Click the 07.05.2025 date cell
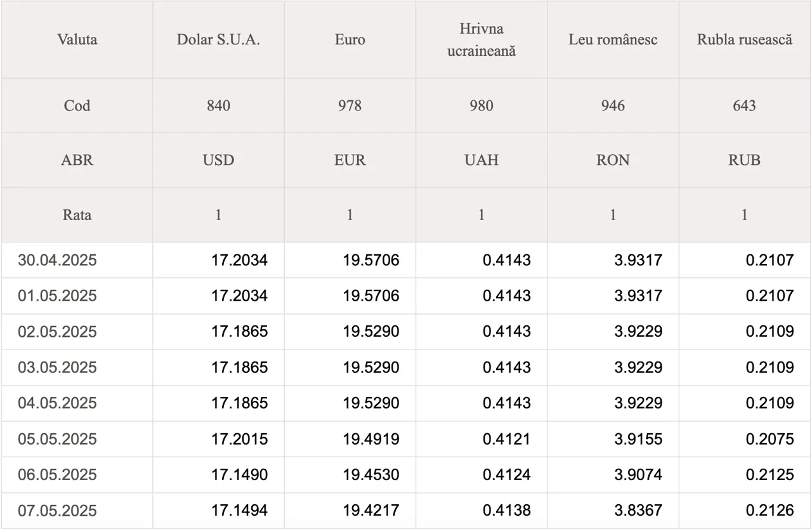 tap(77, 511)
